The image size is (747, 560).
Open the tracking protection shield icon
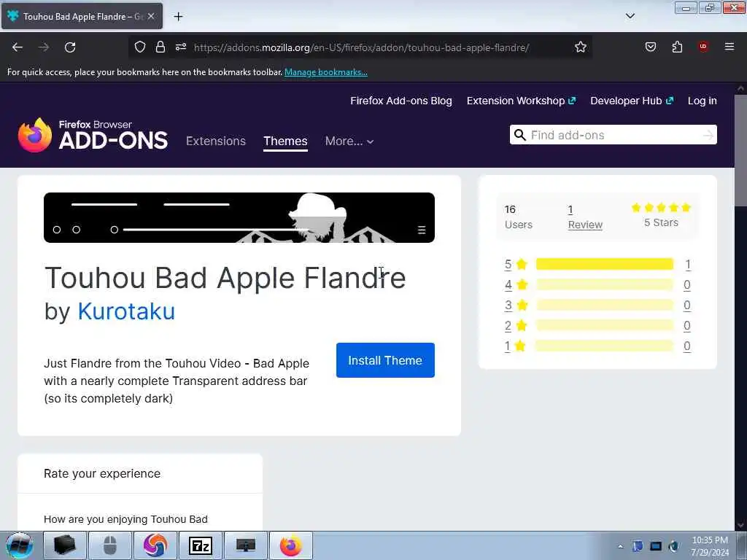coord(139,47)
